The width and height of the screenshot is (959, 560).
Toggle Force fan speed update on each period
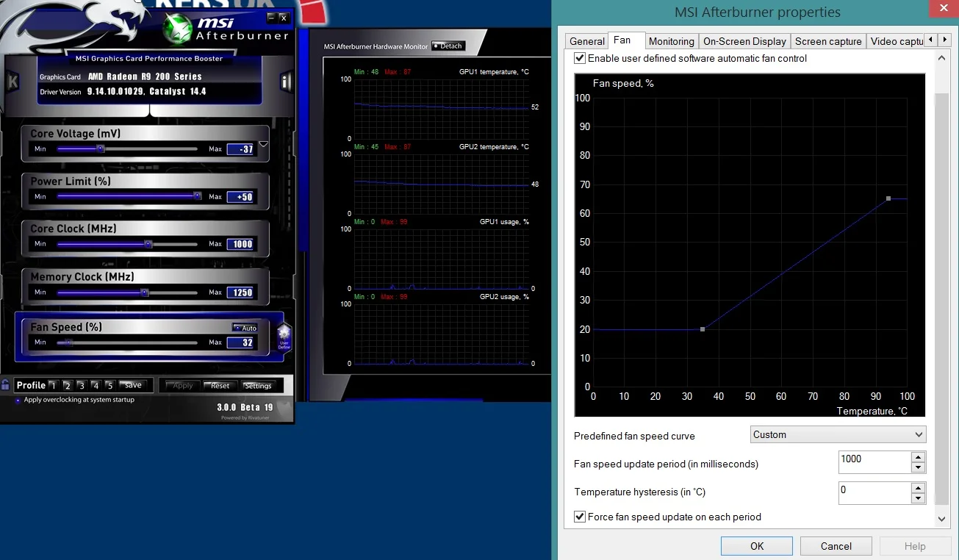pyautogui.click(x=580, y=517)
